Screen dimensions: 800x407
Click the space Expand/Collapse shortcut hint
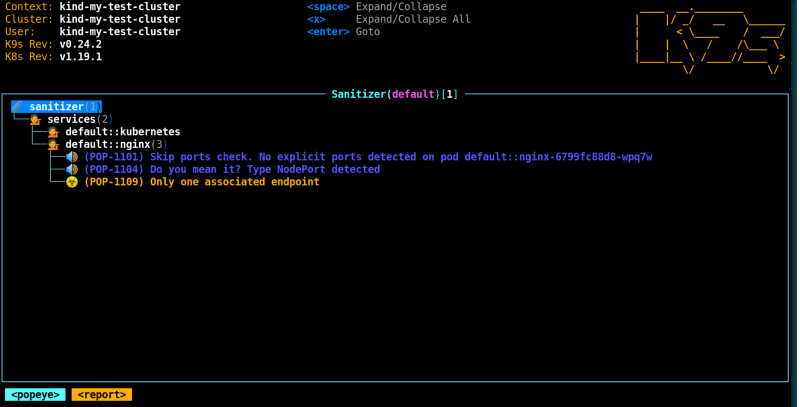coord(377,7)
